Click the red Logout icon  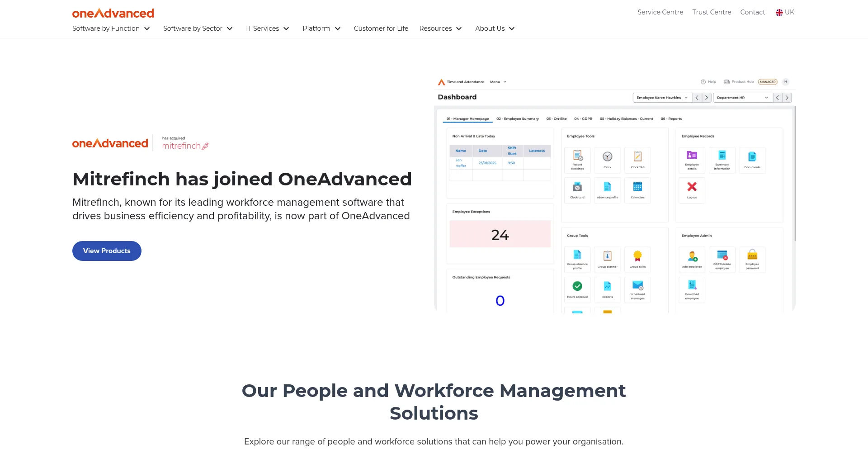click(x=692, y=190)
